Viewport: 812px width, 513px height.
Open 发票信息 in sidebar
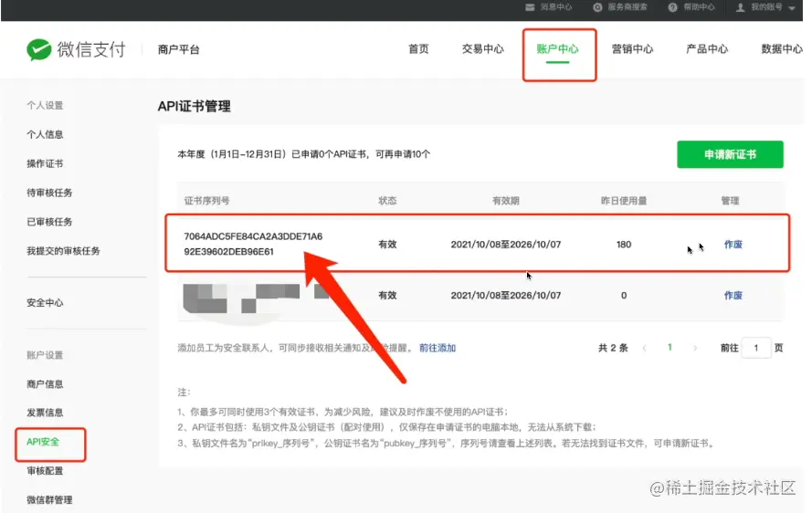pos(45,413)
